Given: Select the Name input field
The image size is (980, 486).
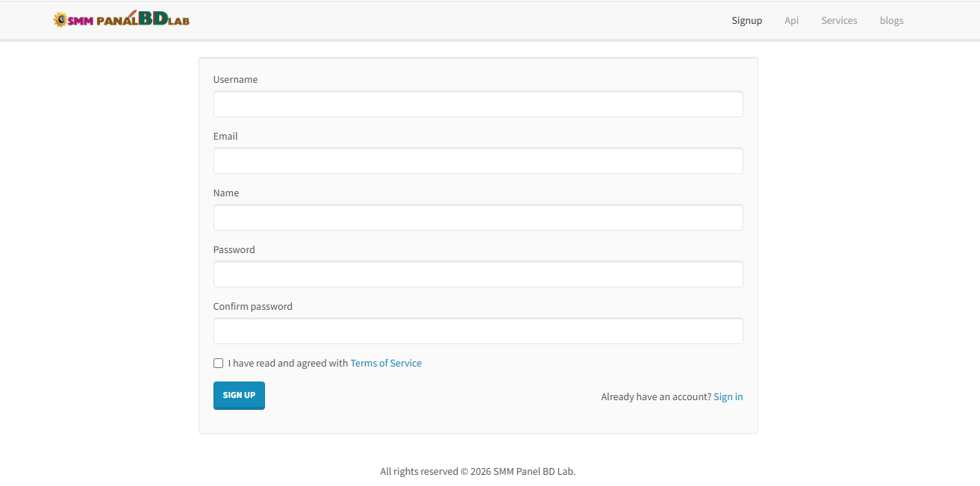Looking at the screenshot, I should pyautogui.click(x=478, y=218).
